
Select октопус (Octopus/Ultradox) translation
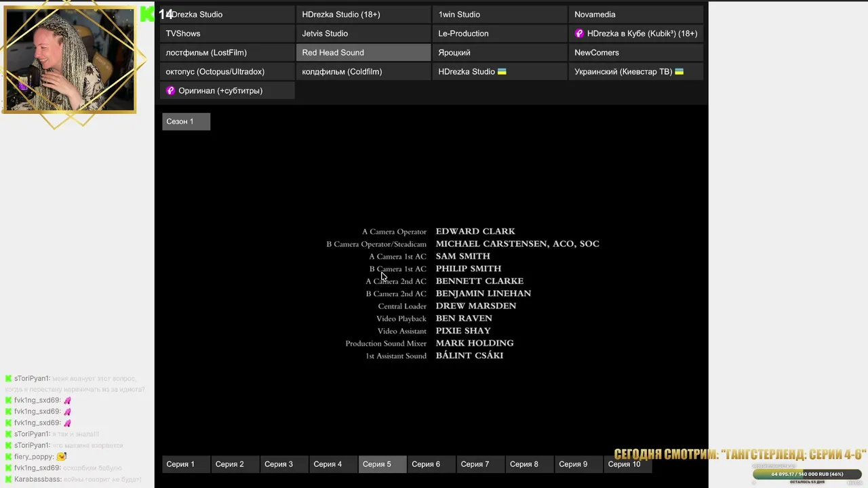(227, 71)
